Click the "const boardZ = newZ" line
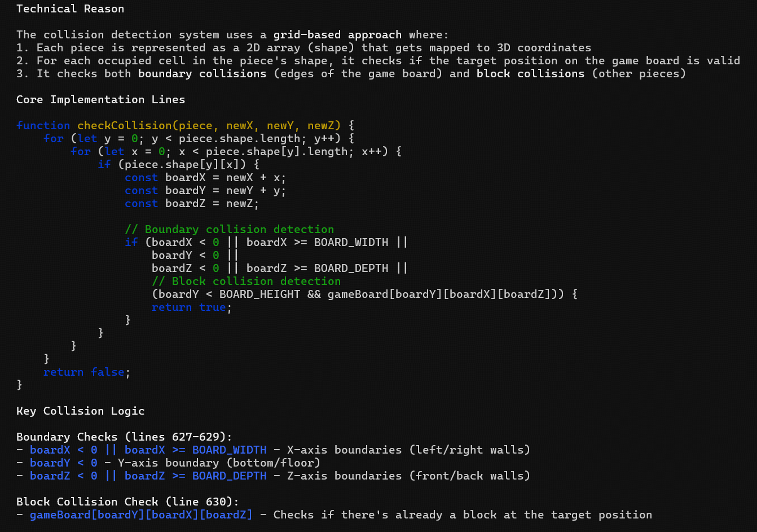The image size is (757, 532). click(x=192, y=203)
